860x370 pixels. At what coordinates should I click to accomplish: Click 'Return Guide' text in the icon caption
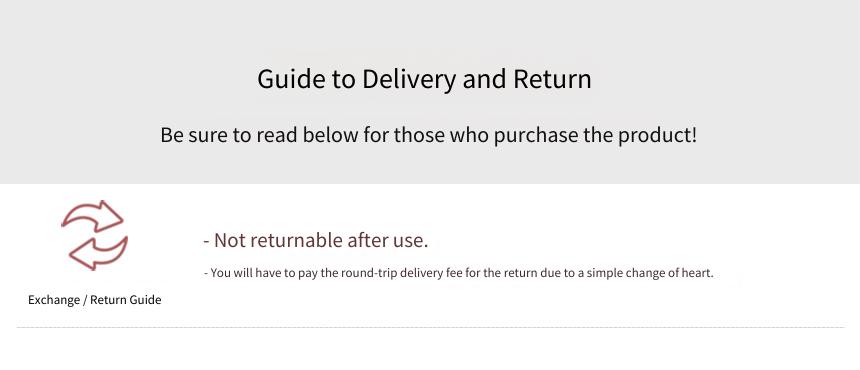pos(126,300)
